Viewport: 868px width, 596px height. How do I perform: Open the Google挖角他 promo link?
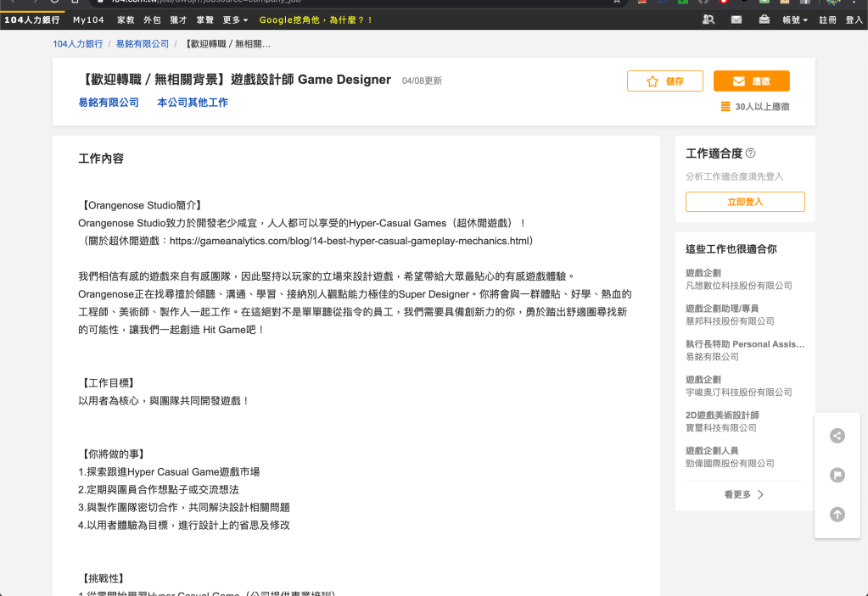(316, 19)
